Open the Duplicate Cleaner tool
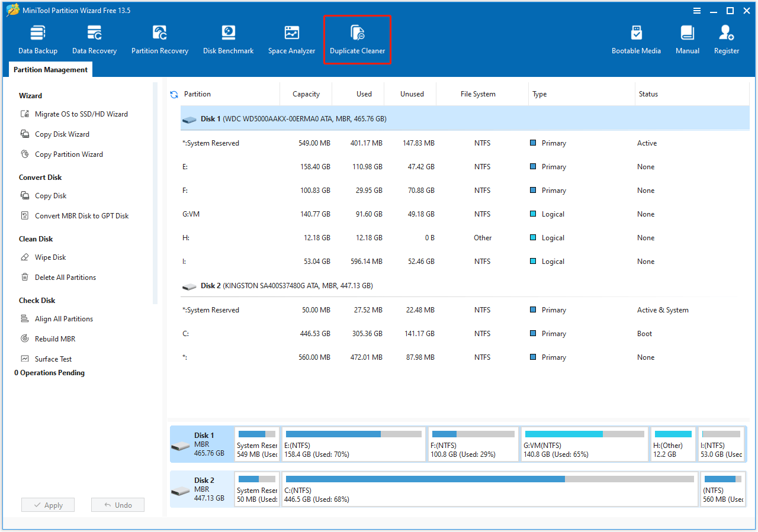 pyautogui.click(x=357, y=38)
